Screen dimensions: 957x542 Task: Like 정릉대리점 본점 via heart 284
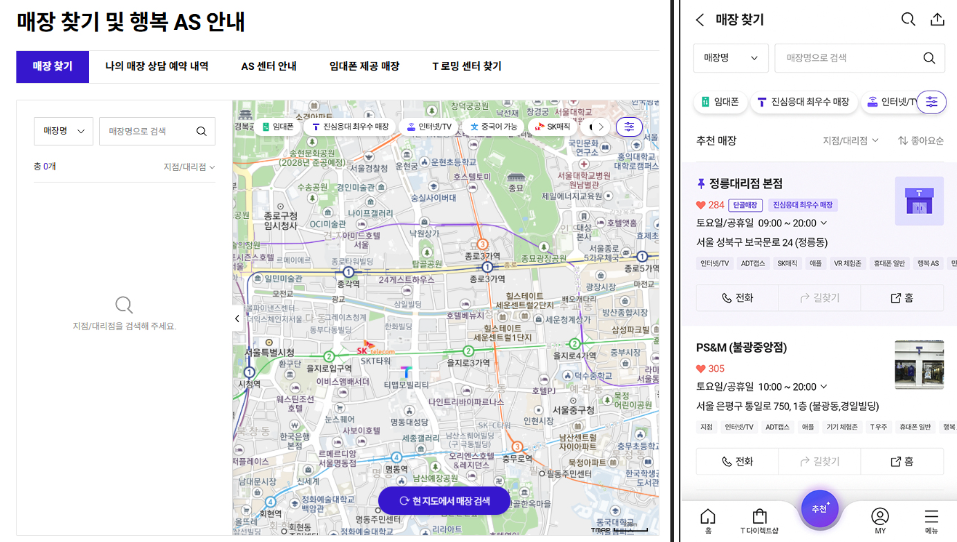710,205
